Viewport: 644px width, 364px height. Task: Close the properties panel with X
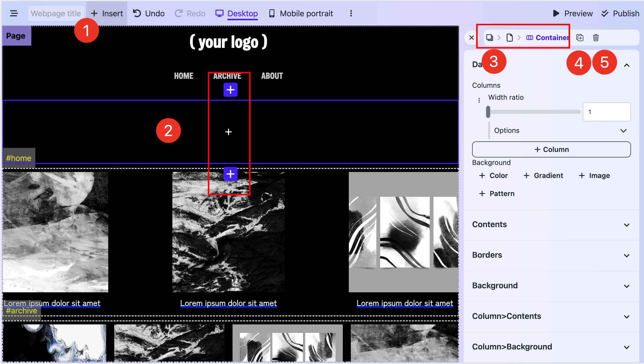click(471, 38)
